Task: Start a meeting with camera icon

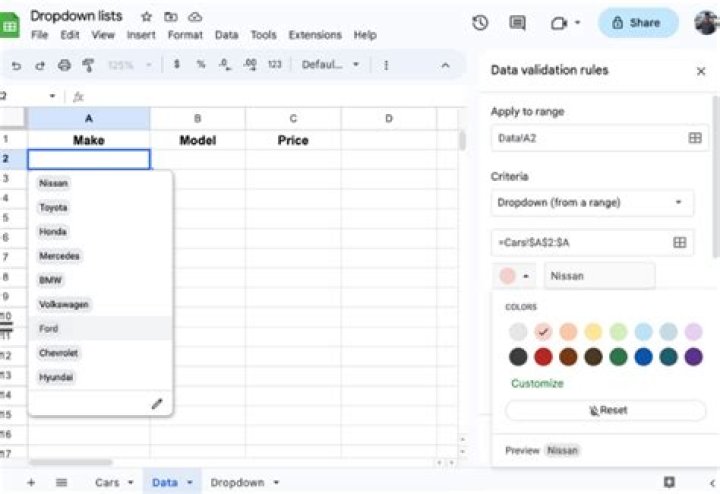Action: click(559, 22)
